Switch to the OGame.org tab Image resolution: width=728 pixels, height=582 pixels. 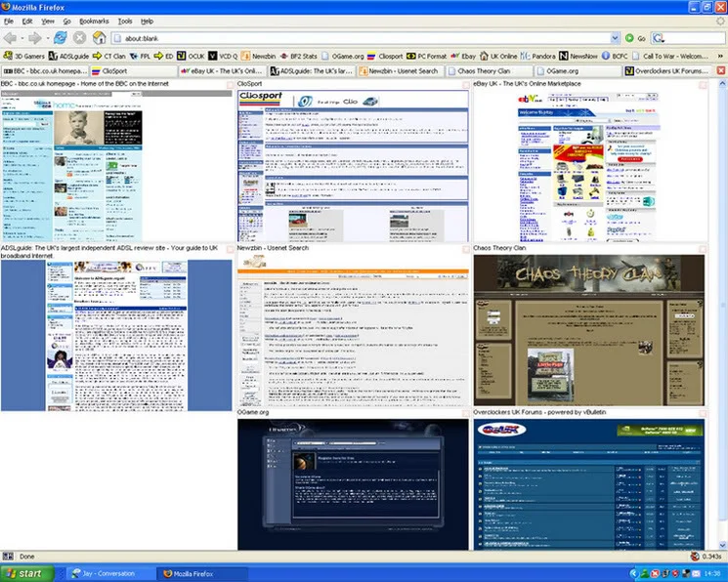578,71
